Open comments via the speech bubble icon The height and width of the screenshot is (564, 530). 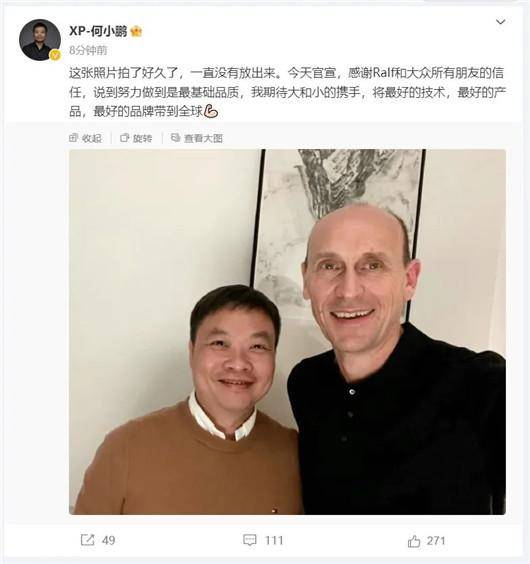[x=250, y=540]
